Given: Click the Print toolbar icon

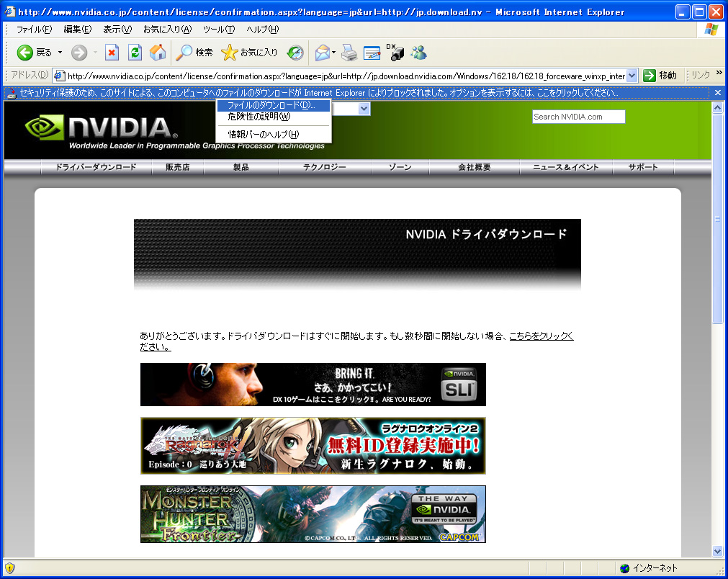Looking at the screenshot, I should 349,53.
